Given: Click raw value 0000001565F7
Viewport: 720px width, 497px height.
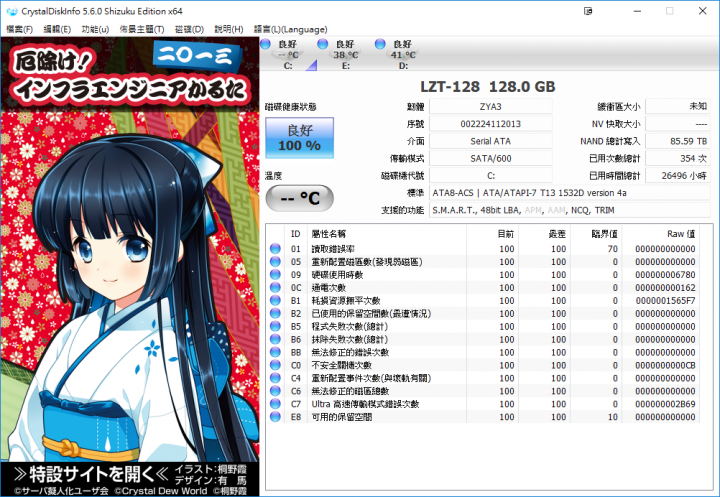Looking at the screenshot, I should click(x=665, y=300).
